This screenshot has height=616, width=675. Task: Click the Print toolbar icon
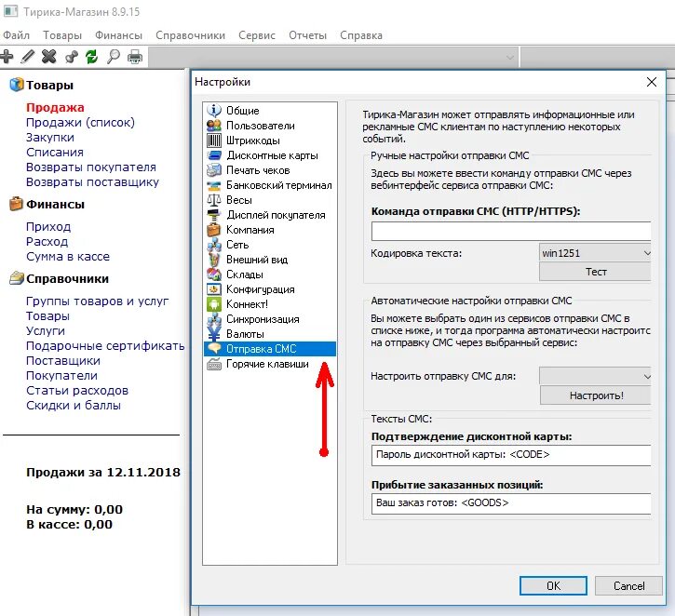pos(135,57)
